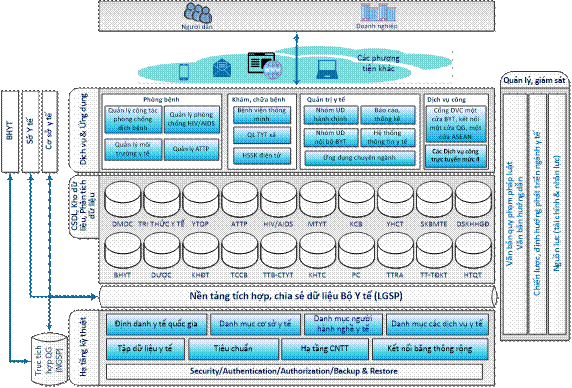Click the HTQT database cylinder
The height and width of the screenshot is (388, 572).
(x=473, y=252)
